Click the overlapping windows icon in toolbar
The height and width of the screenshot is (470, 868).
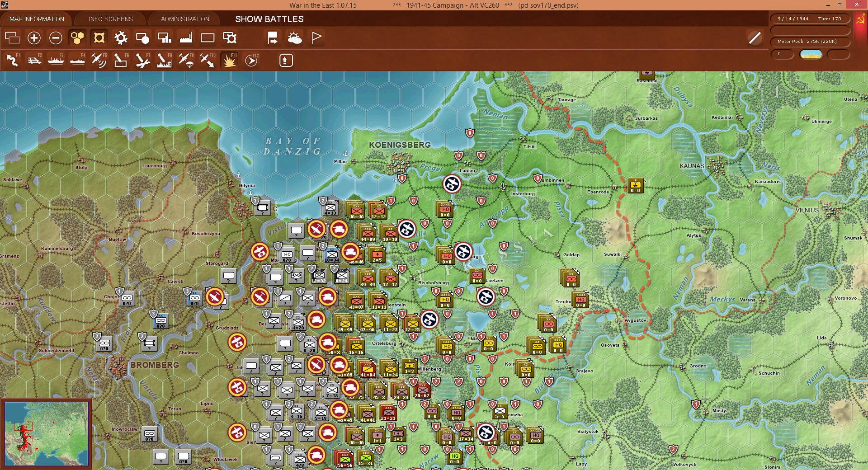(x=12, y=38)
